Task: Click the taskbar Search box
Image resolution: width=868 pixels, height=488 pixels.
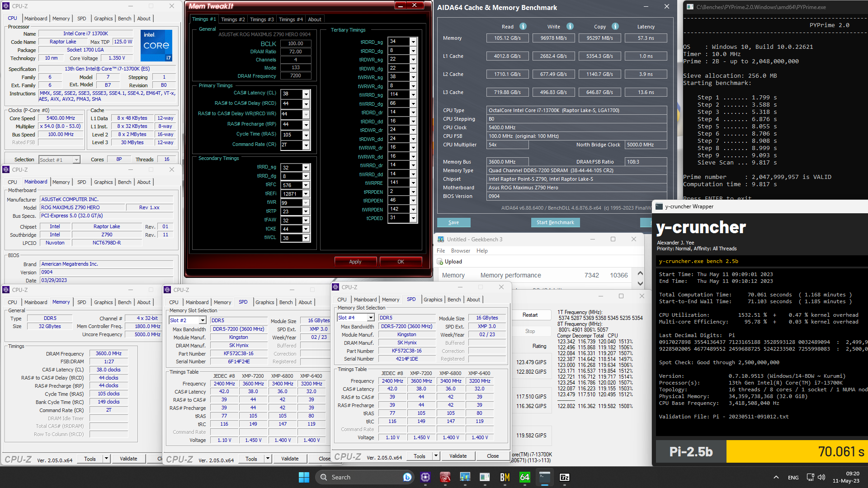Action: tap(365, 477)
